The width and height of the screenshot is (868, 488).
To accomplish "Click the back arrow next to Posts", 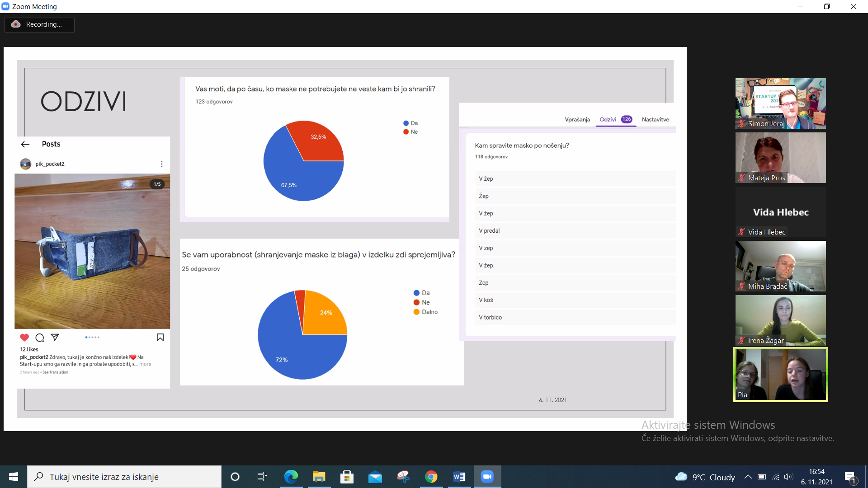I will 25,144.
